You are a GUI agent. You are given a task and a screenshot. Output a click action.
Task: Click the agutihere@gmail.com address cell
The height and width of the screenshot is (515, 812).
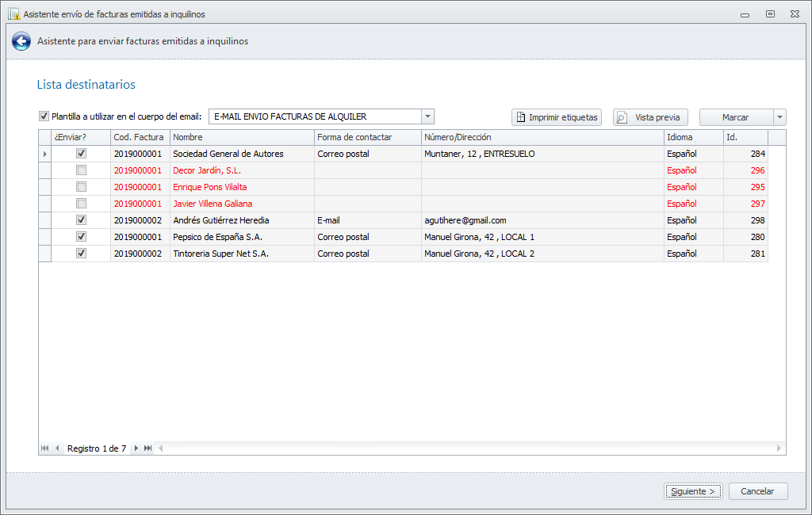point(542,220)
